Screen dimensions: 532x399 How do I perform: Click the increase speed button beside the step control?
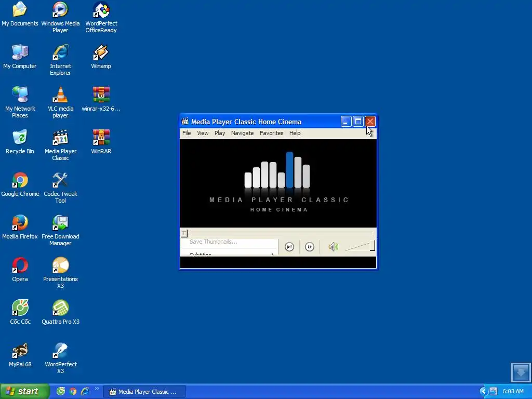[310, 247]
